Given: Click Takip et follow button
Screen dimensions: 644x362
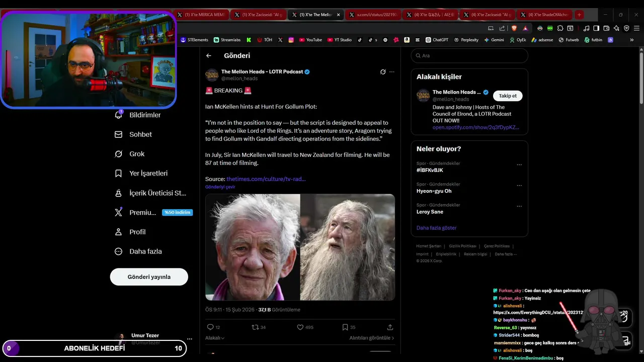Looking at the screenshot, I should pyautogui.click(x=508, y=96).
